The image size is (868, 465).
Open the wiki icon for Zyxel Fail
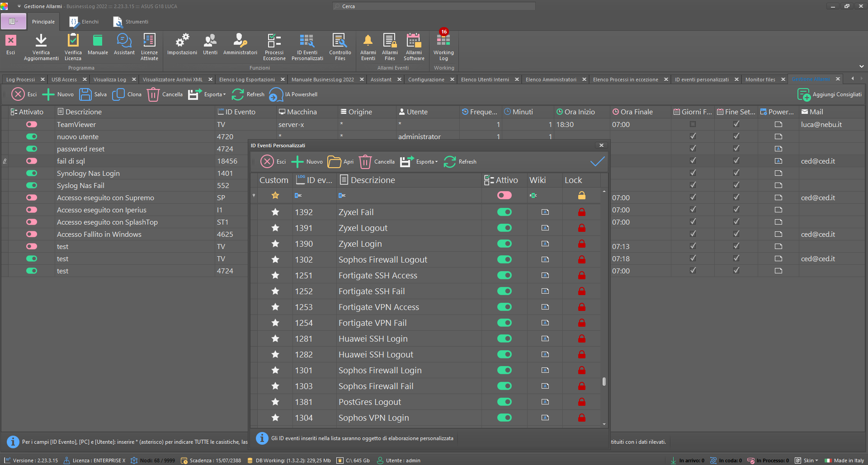point(545,212)
